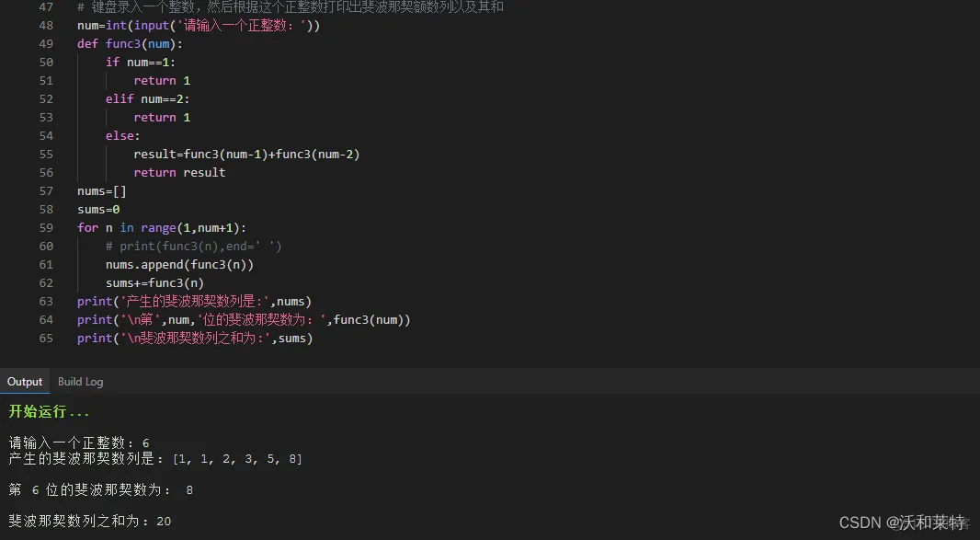Click the 'def func3(num):' definition line
Image resolution: width=980 pixels, height=540 pixels.
tap(130, 44)
